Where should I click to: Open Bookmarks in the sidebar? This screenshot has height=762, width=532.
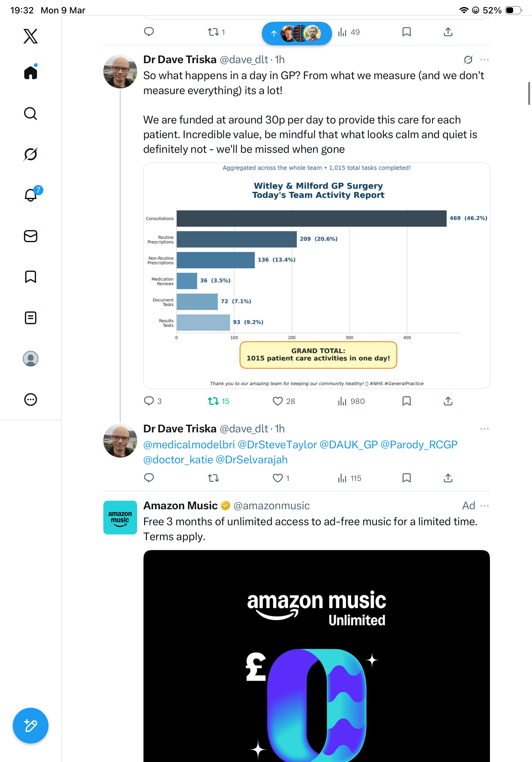[x=31, y=277]
